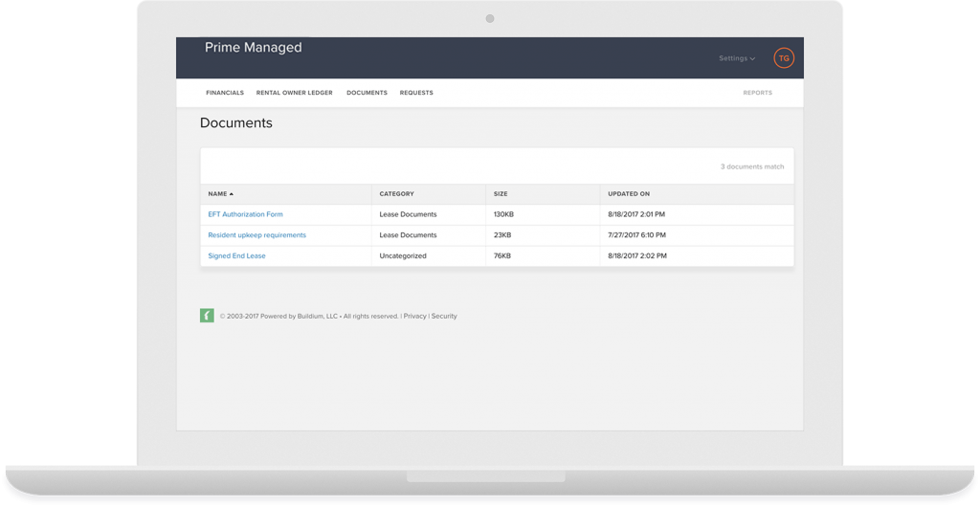Expand the Settings dropdown
The image size is (980, 507).
click(x=737, y=58)
